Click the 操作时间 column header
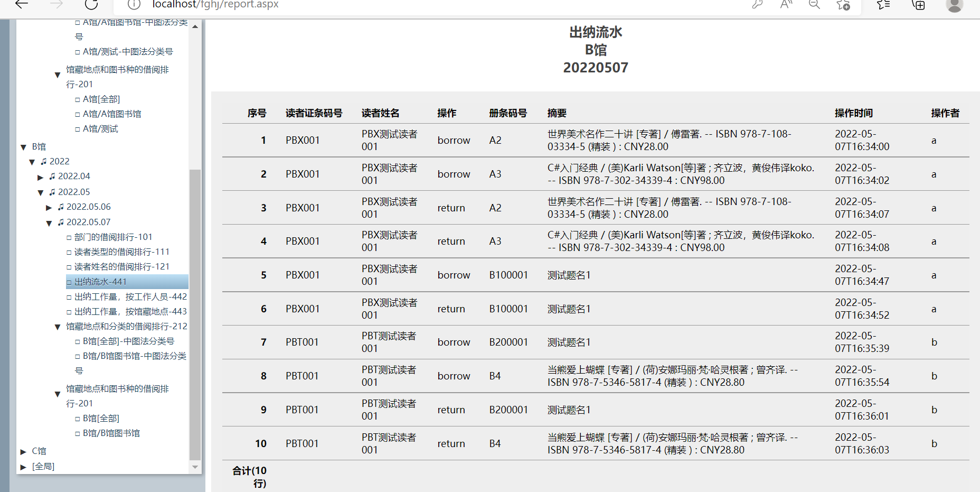The image size is (980, 492). [853, 113]
